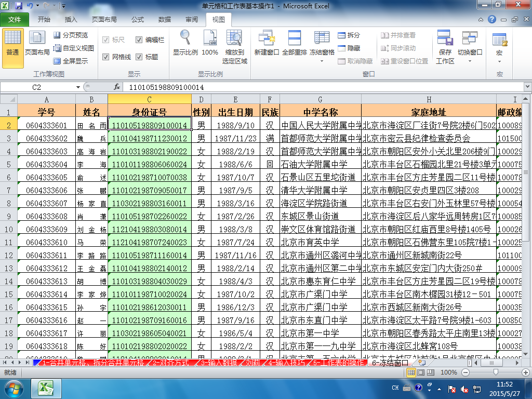The width and height of the screenshot is (532, 399).
Task: Click Excel icon on the taskbar
Action: point(46,389)
